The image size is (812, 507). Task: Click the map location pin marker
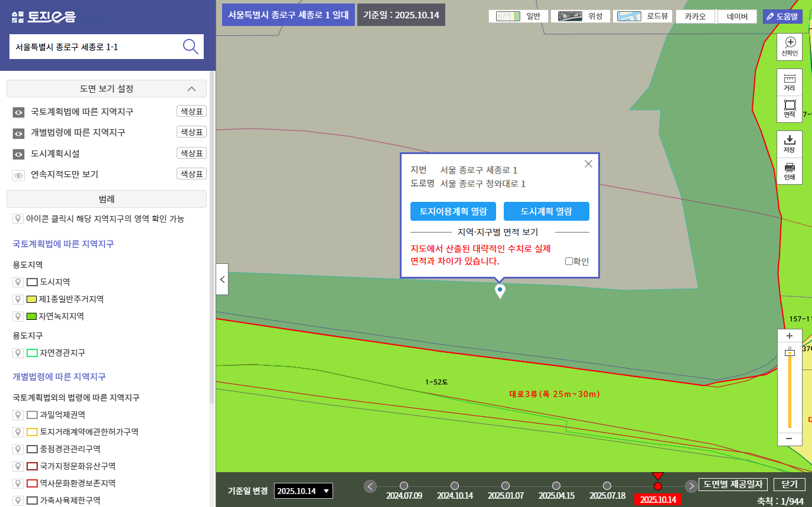500,291
